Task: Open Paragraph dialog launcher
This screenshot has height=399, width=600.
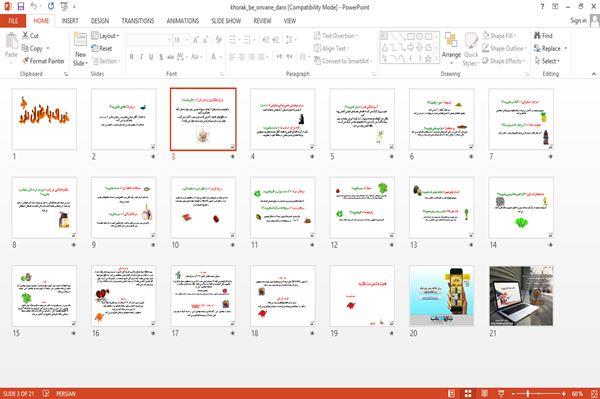Action: 373,74
